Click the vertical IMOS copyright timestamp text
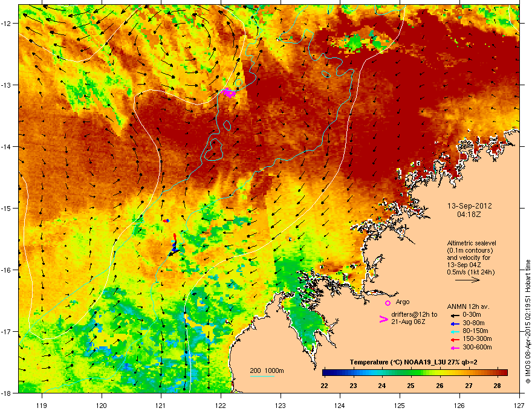532x411 pixels. pyautogui.click(x=528, y=322)
